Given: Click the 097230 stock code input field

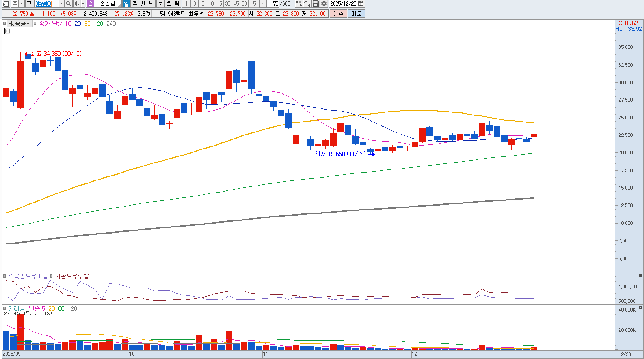Looking at the screenshot, I should (x=46, y=4).
